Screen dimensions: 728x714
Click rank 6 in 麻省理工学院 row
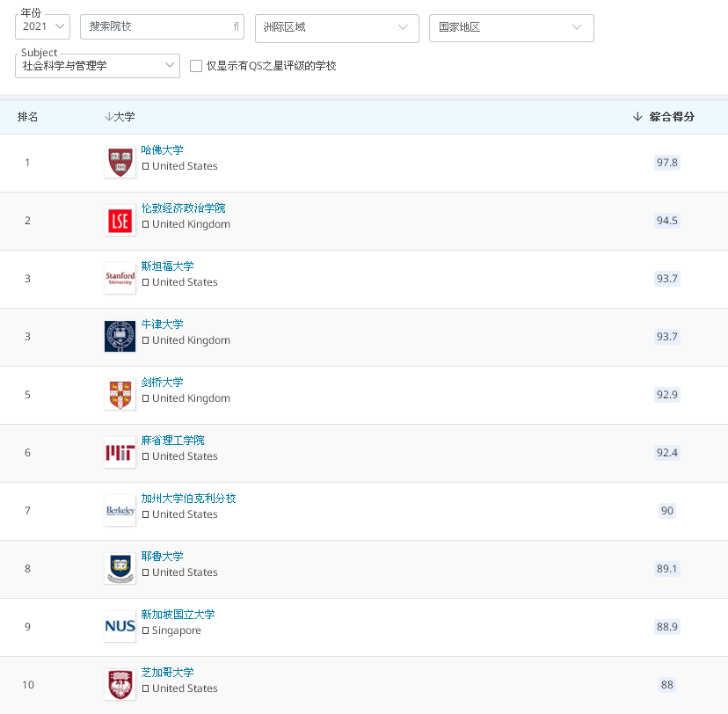27,453
